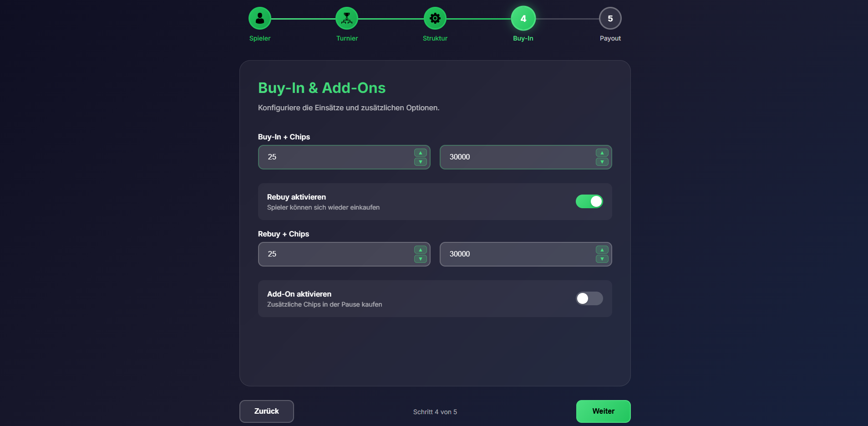Enable the Add-On aktivieren toggle
This screenshot has height=426, width=868.
coord(589,298)
